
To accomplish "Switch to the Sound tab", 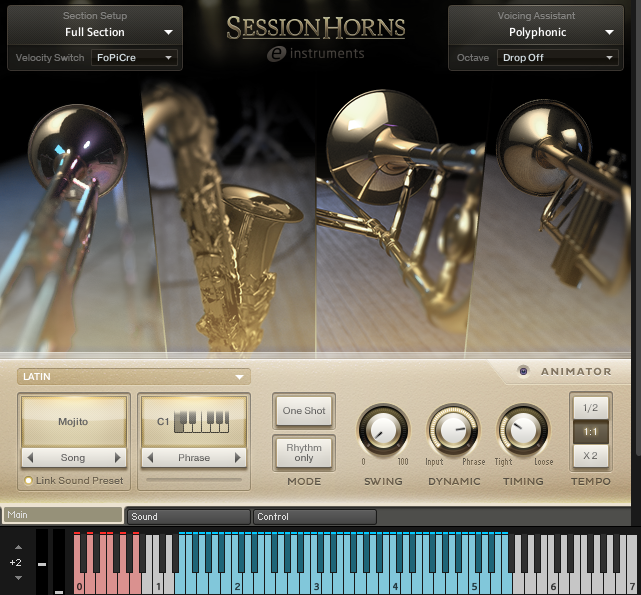I will pyautogui.click(x=188, y=516).
